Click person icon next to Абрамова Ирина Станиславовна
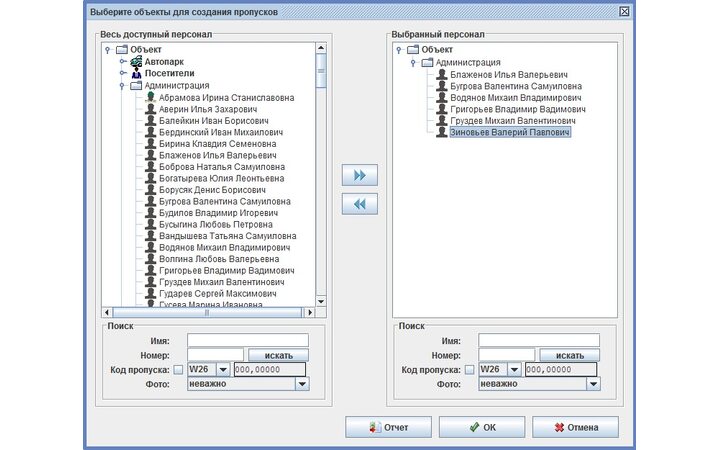Screen dimensions: 720x450 click(150, 98)
